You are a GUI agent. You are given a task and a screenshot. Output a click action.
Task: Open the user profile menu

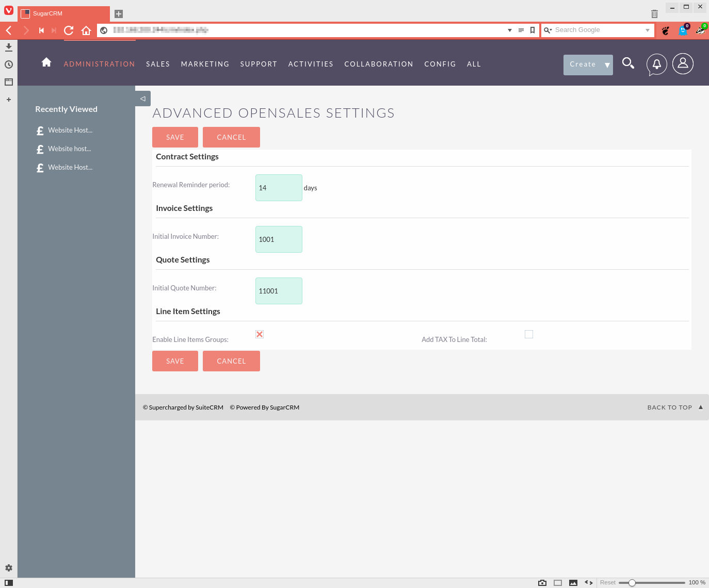(683, 64)
